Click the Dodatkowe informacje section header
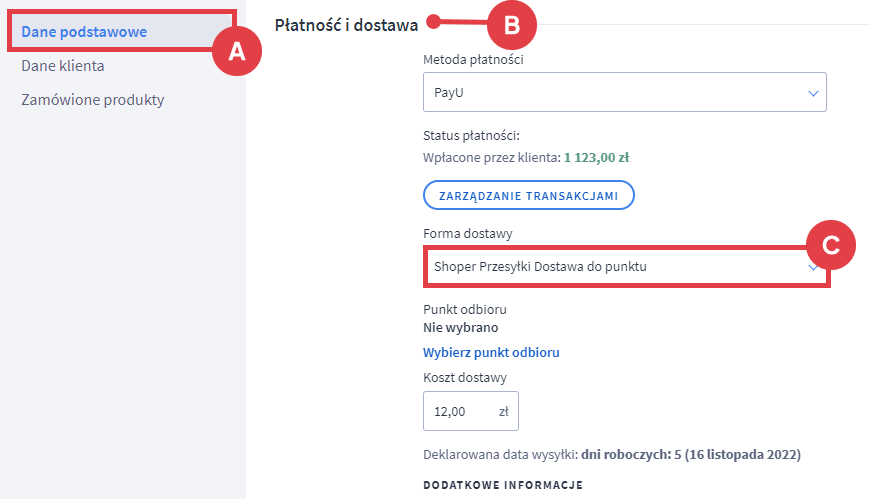The height and width of the screenshot is (499, 870). point(503,485)
